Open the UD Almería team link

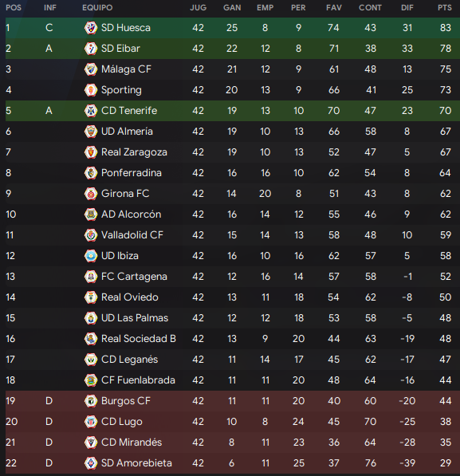coord(127,132)
